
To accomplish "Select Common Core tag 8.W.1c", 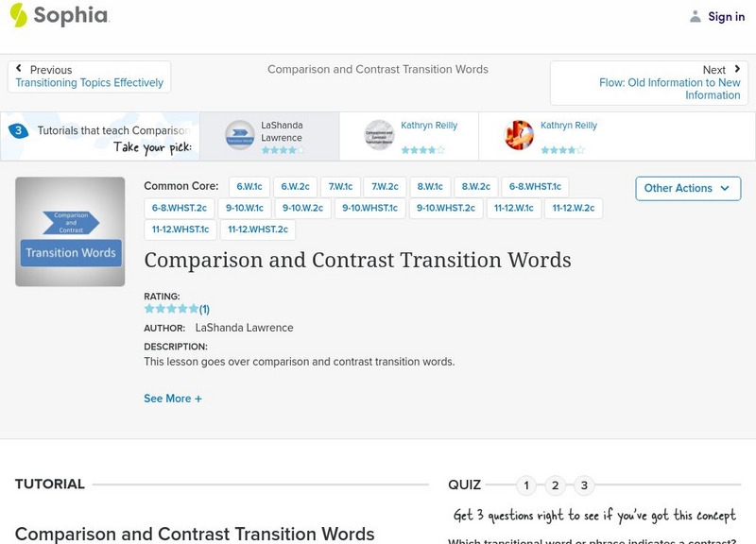I will point(430,186).
